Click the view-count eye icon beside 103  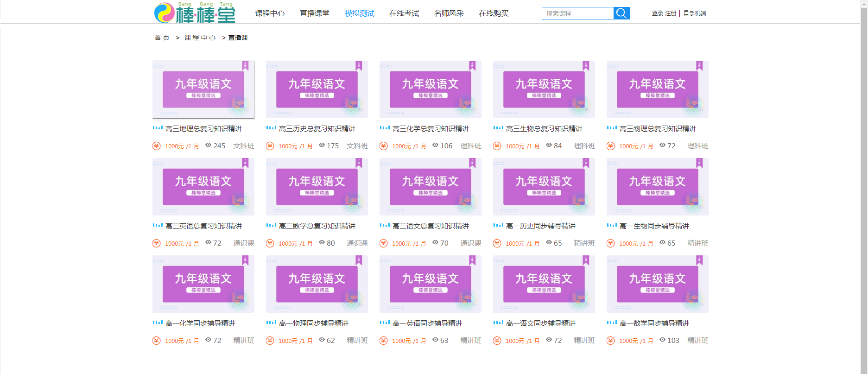coord(663,340)
